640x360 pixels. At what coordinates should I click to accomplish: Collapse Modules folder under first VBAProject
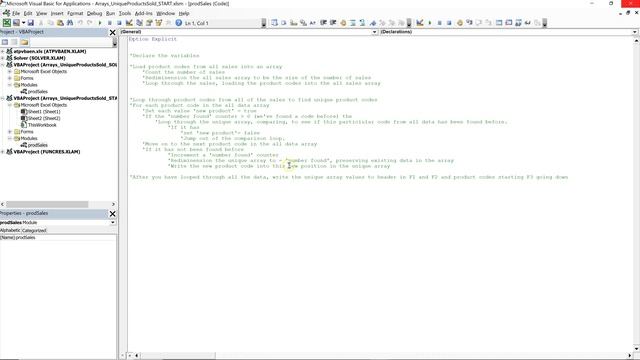coord(10,85)
